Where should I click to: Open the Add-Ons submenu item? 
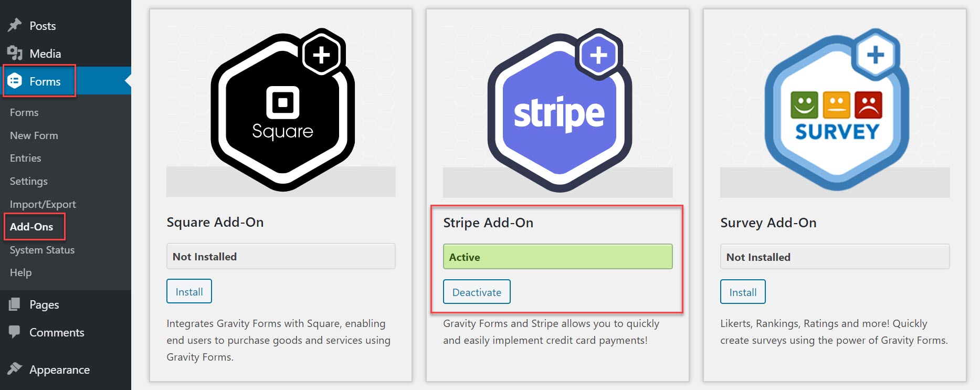[31, 227]
